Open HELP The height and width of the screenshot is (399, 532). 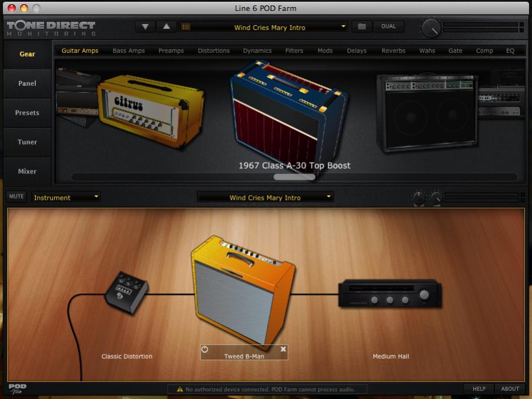479,389
